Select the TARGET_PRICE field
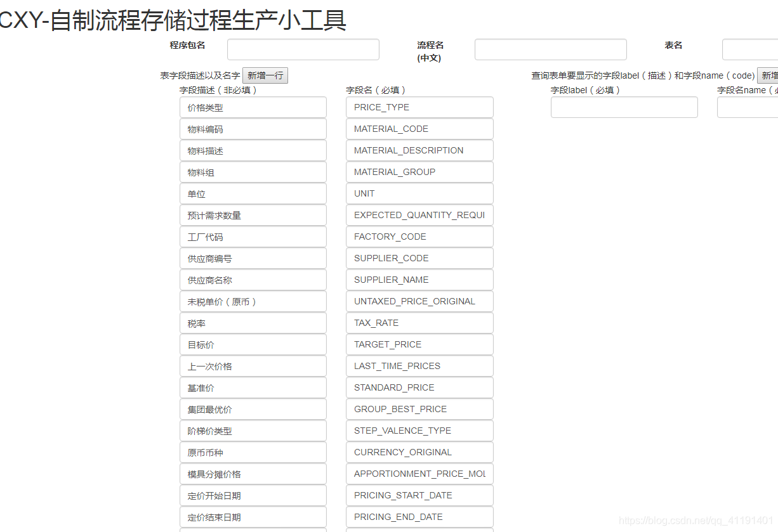Screen dimensions: 778x532 419,344
